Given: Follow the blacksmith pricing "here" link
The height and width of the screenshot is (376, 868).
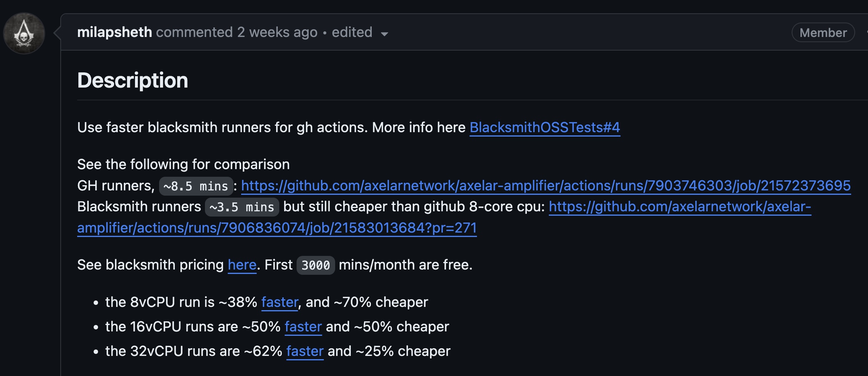Looking at the screenshot, I should pos(242,265).
